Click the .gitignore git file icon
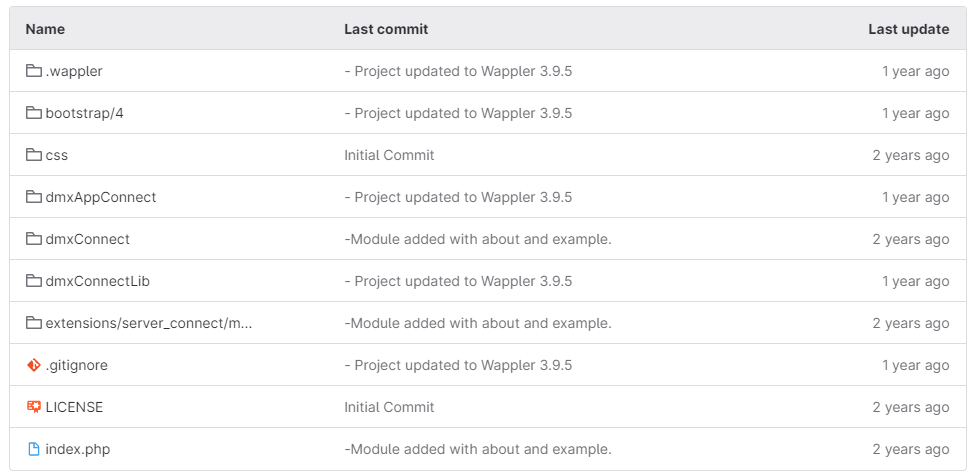Screen dimensions: 971x475 click(34, 365)
